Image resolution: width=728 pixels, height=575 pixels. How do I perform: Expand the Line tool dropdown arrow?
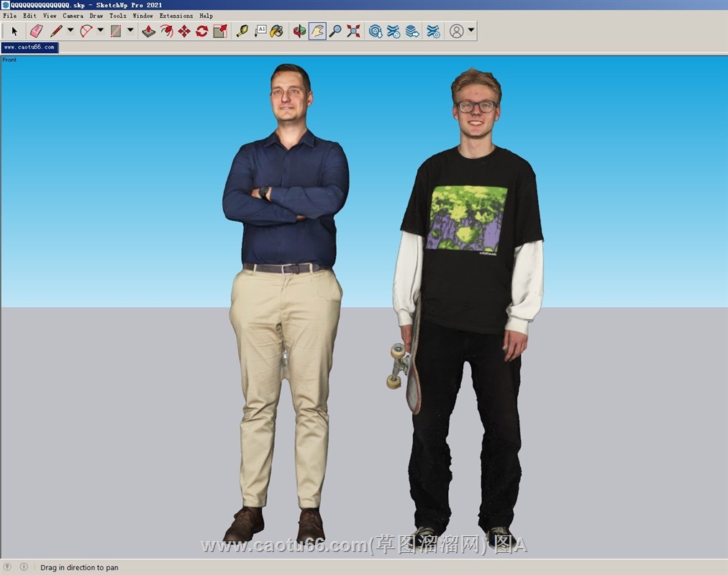[x=70, y=31]
